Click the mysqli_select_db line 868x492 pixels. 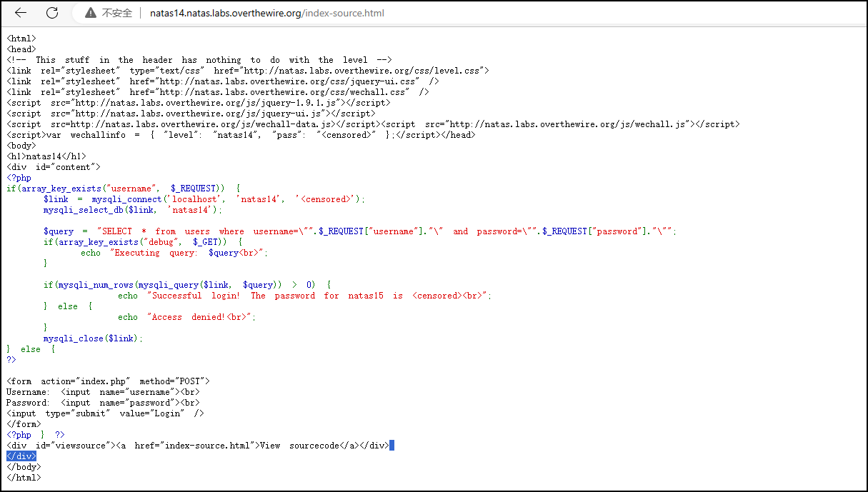coord(133,210)
